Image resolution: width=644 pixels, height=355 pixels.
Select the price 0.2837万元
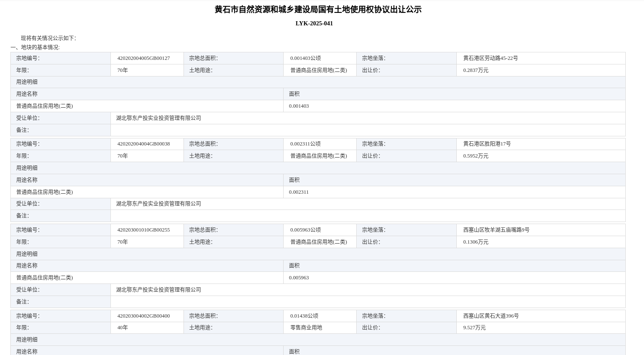475,70
